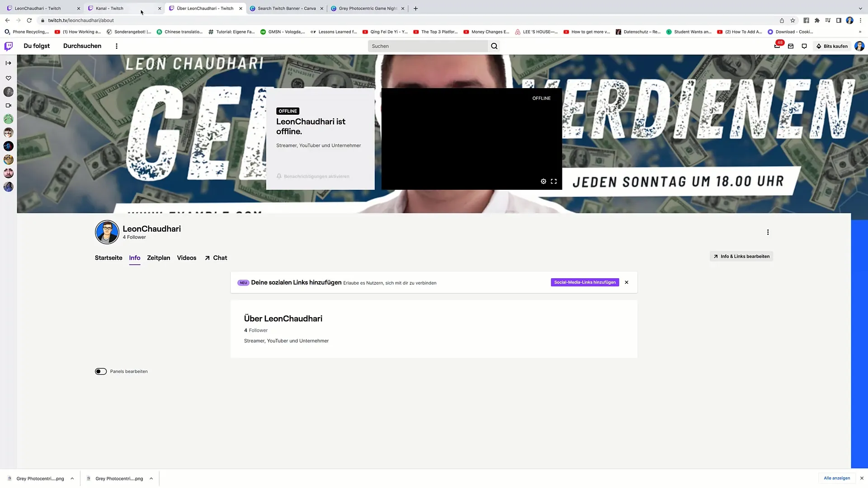This screenshot has width=868, height=488.
Task: Dismiss the social links banner
Action: (x=627, y=282)
